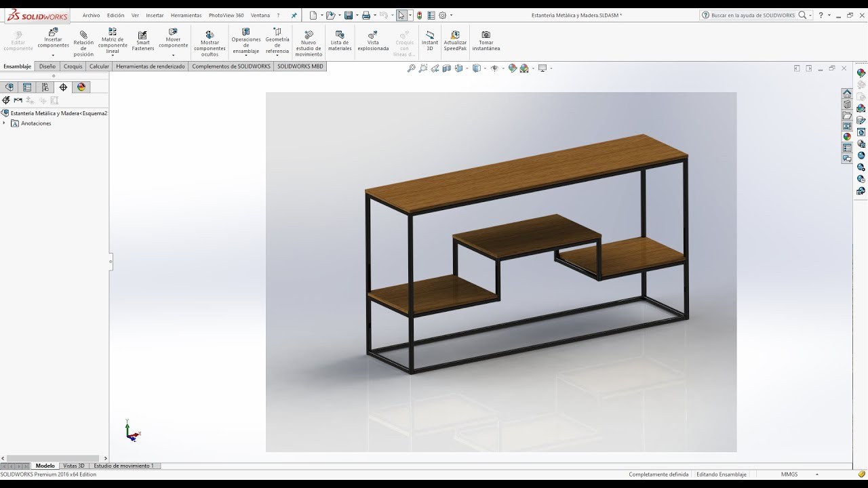
Task: Open the hide/show items dropdown arrow
Action: [502, 68]
